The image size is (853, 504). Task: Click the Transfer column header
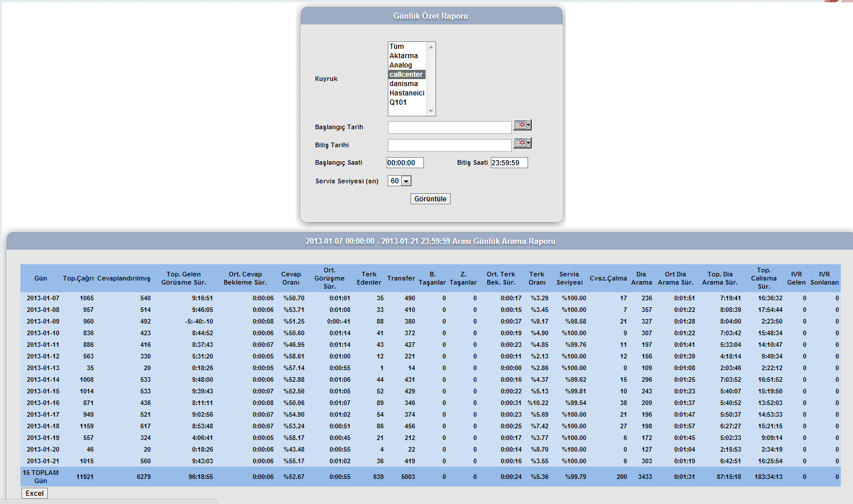click(x=401, y=278)
